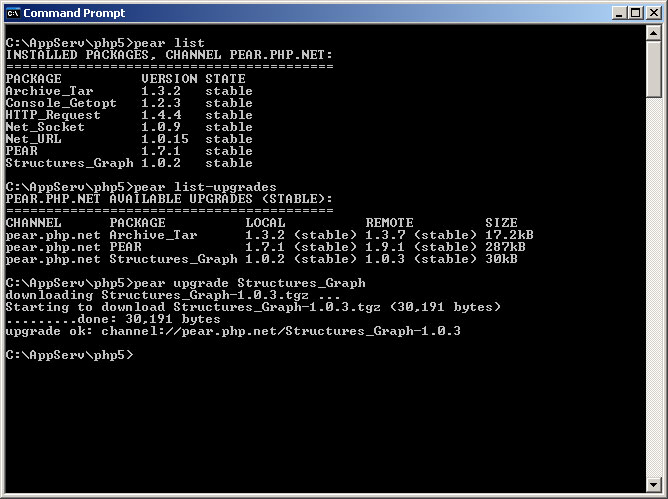Click "stable" in the Net_URL row
This screenshot has height=499, width=668.
tap(229, 139)
